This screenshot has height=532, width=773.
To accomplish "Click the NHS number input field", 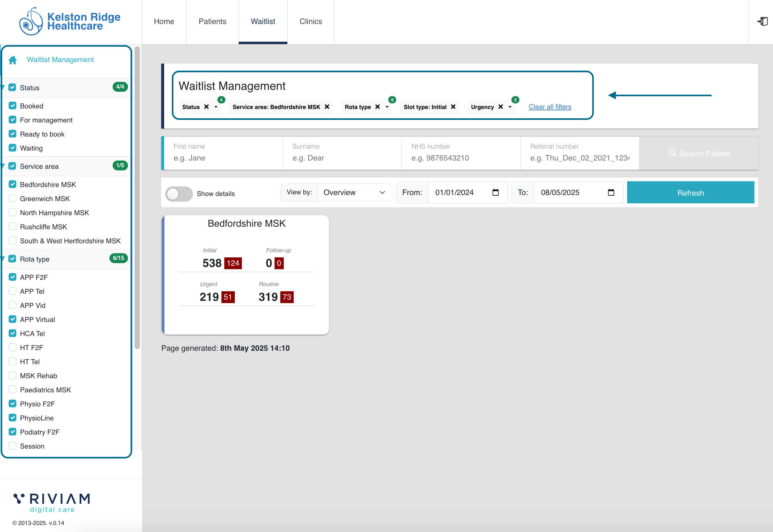I will point(460,158).
